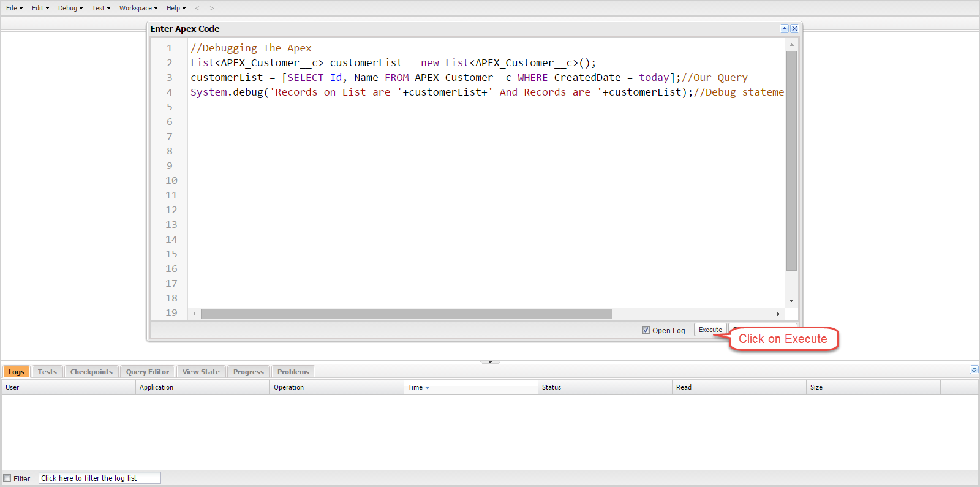Click the log list filter text field
The width and height of the screenshot is (980, 487).
point(100,478)
